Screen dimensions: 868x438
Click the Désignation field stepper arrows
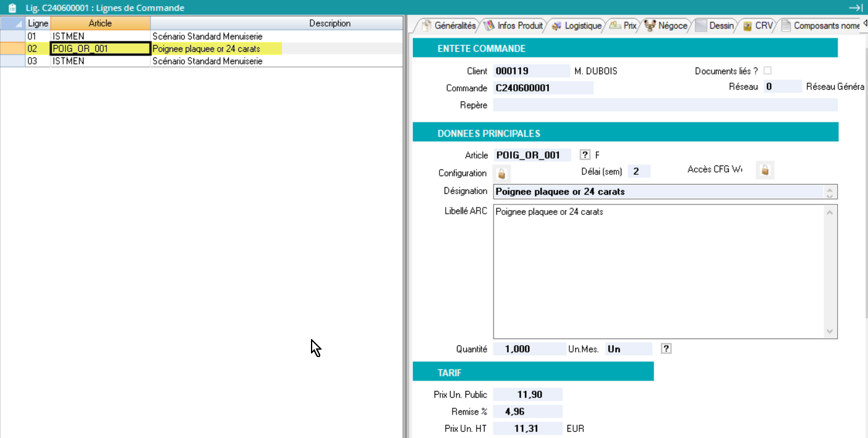[x=830, y=192]
